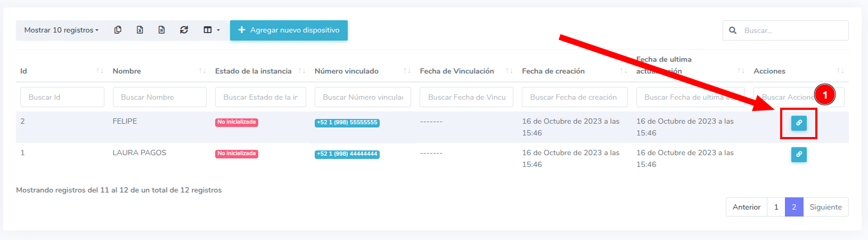This screenshot has height=240, width=868.
Task: Click the +52 1 (998) 55555555 number badge
Action: tap(347, 123)
